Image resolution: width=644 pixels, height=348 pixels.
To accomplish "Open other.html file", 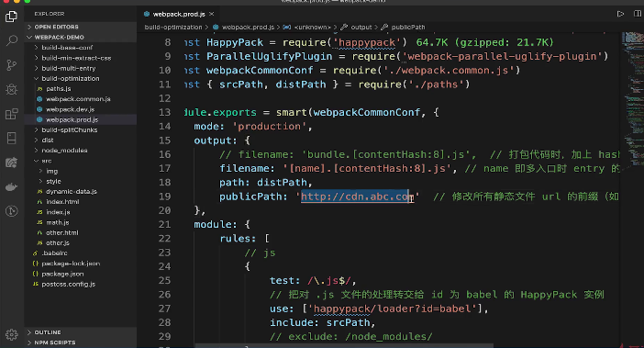I will coord(62,232).
